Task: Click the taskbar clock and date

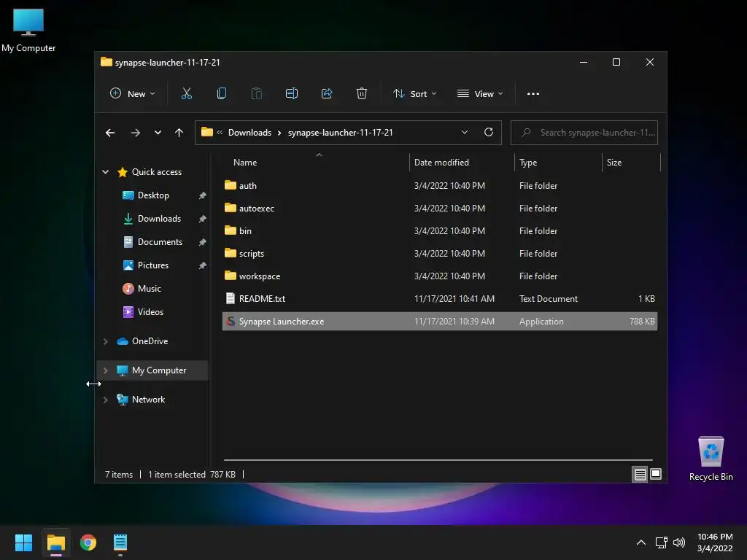Action: 715,542
